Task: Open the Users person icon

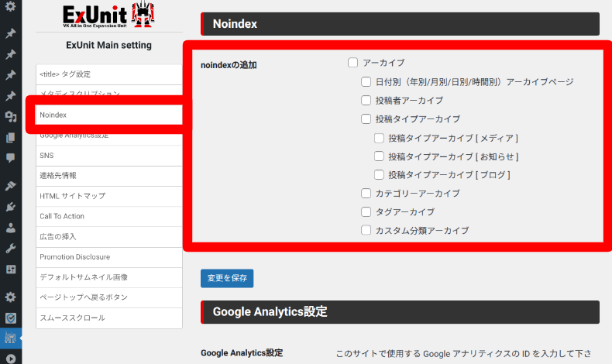Action: [x=11, y=228]
